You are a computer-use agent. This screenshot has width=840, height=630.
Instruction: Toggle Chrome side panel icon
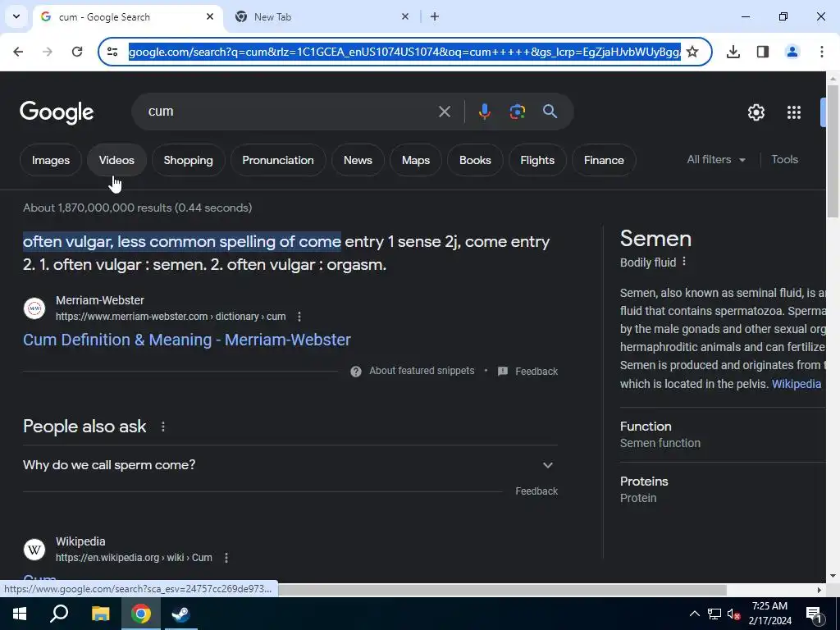[762, 52]
